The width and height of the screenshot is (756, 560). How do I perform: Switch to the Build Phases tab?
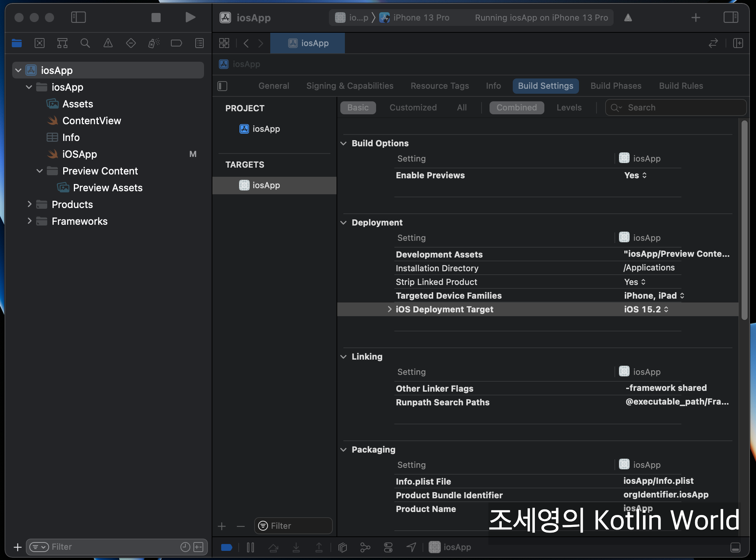(x=616, y=86)
